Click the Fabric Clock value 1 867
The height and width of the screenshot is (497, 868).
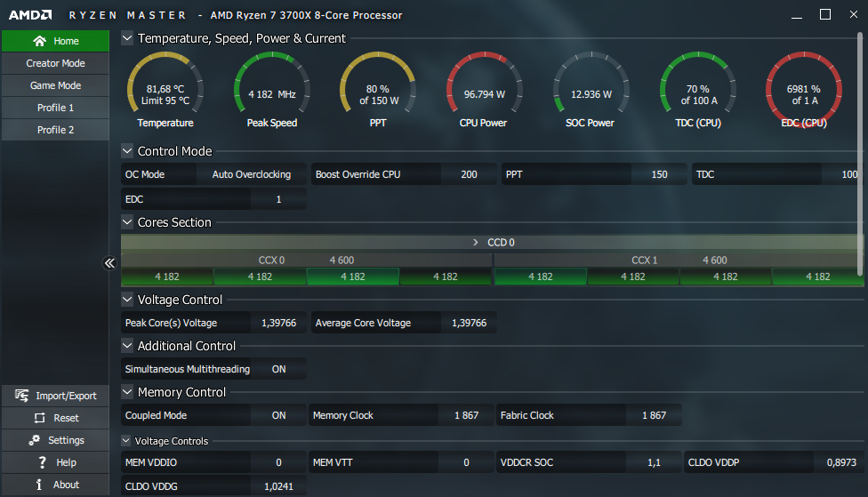pyautogui.click(x=654, y=415)
